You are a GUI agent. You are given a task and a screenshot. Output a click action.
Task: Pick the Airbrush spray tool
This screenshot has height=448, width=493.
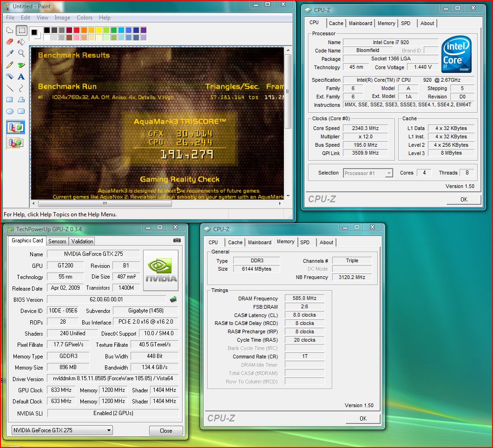10,76
